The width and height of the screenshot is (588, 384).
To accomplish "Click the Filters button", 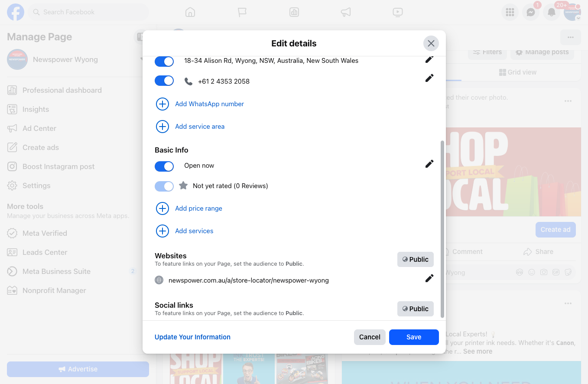I will coord(487,52).
